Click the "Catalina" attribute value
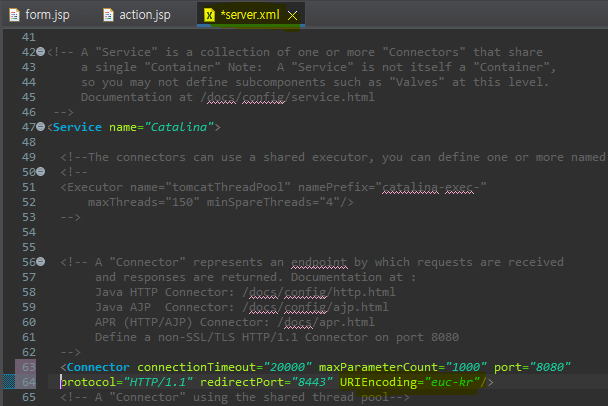 (179, 127)
